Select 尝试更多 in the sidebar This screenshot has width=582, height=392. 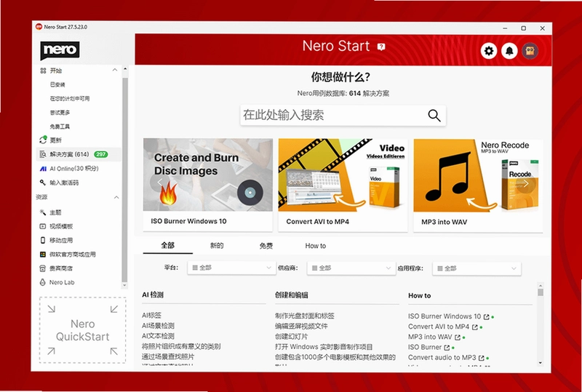(60, 113)
